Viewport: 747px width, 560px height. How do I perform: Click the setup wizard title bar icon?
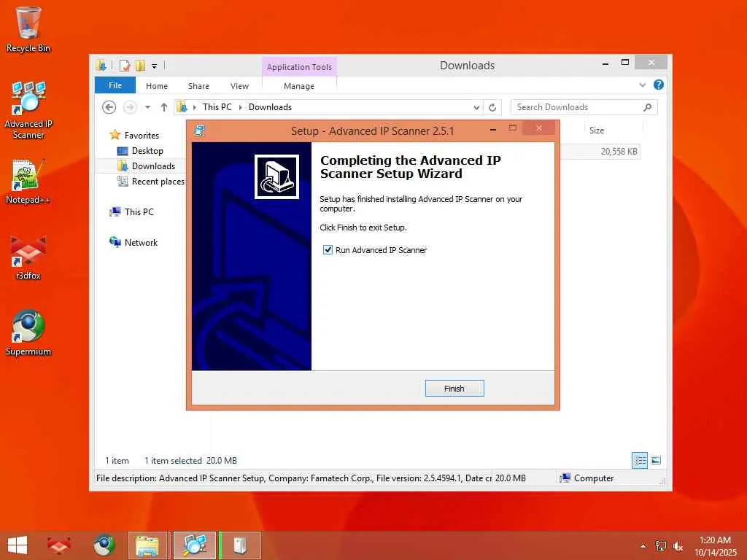point(200,131)
